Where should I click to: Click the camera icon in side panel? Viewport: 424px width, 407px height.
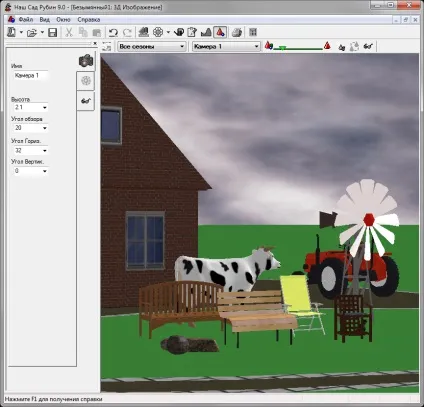[x=86, y=61]
